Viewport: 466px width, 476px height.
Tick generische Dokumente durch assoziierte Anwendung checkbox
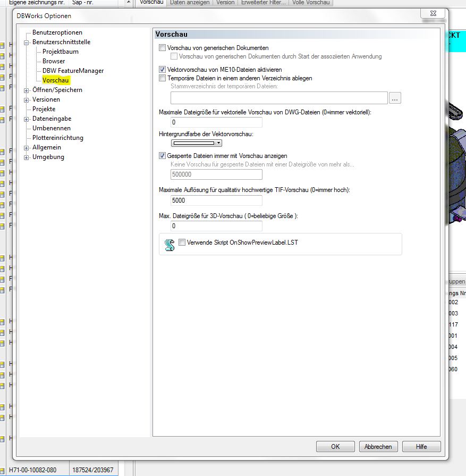174,56
